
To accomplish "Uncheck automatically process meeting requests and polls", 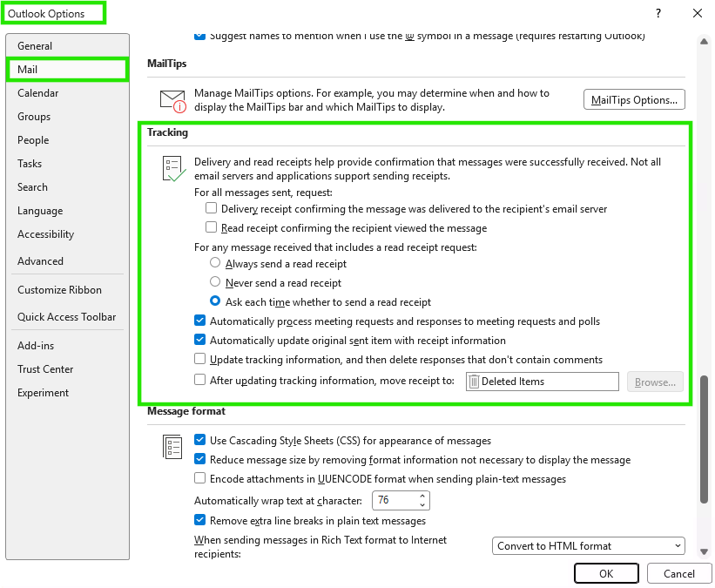I will [199, 321].
